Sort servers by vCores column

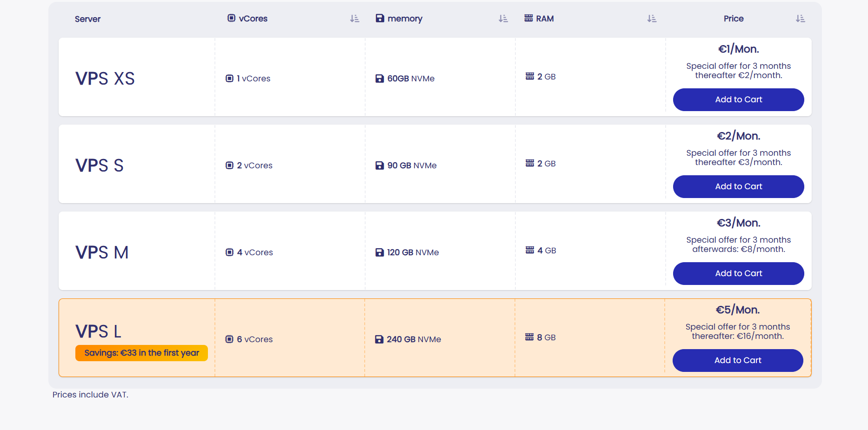354,19
